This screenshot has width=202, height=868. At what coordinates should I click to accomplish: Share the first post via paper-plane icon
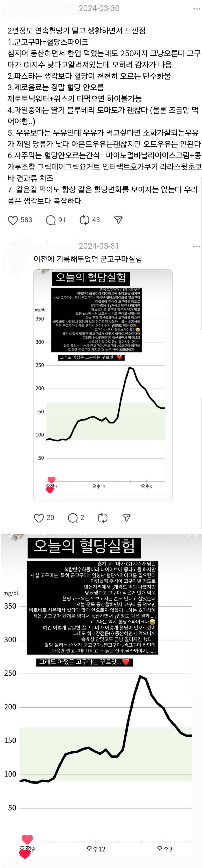(118, 220)
